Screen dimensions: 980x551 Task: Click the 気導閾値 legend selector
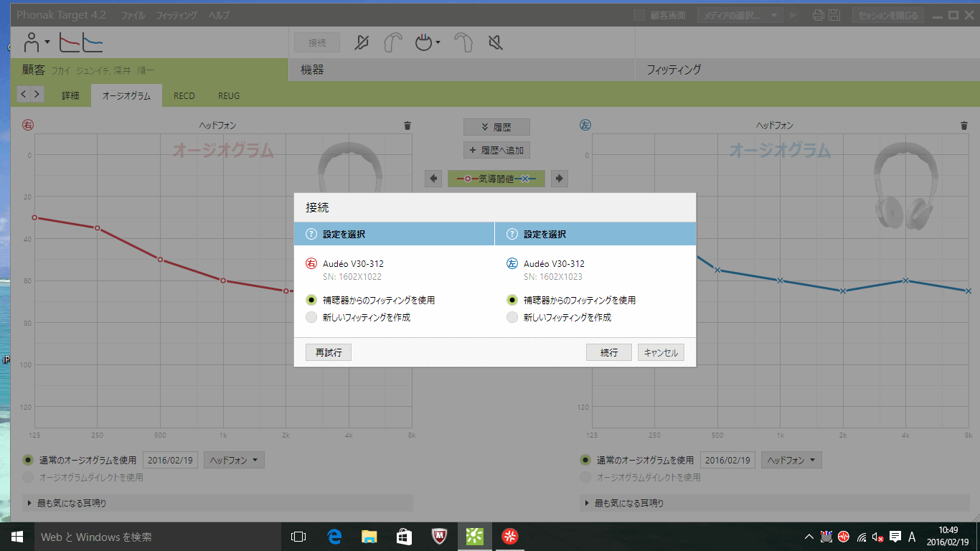[496, 179]
